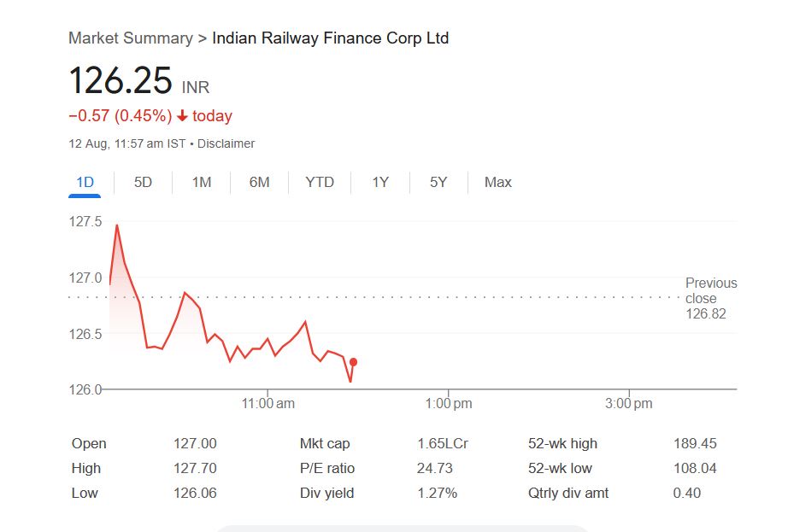Open the Disclaimer link
The image size is (788, 532).
[226, 143]
